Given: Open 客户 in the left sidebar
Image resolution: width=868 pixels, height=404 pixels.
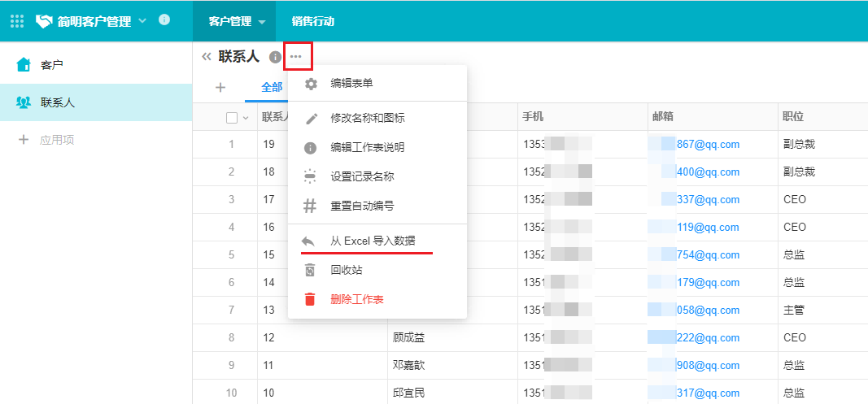Looking at the screenshot, I should [52, 64].
